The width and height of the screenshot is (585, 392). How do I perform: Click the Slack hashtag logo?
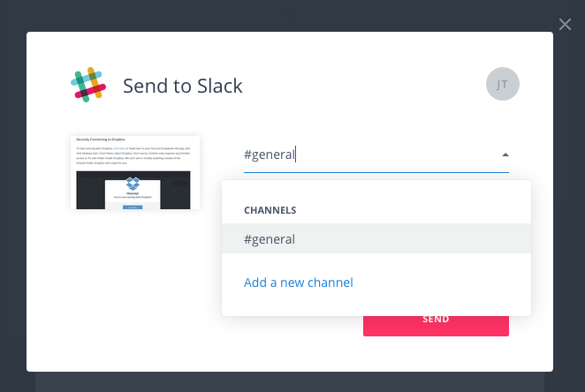coord(88,85)
